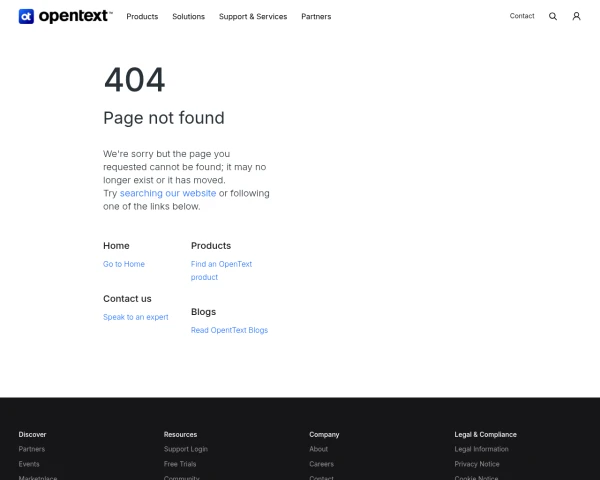Follow the 'searching our website' link
Viewport: 600px width, 480px height.
(x=168, y=193)
